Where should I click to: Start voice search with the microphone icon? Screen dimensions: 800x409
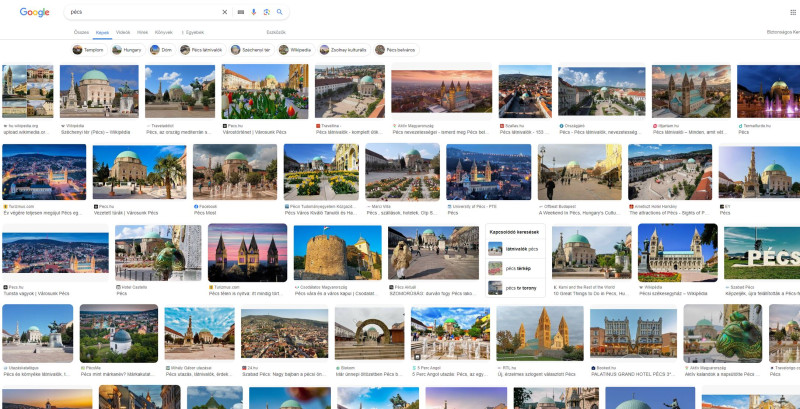254,12
